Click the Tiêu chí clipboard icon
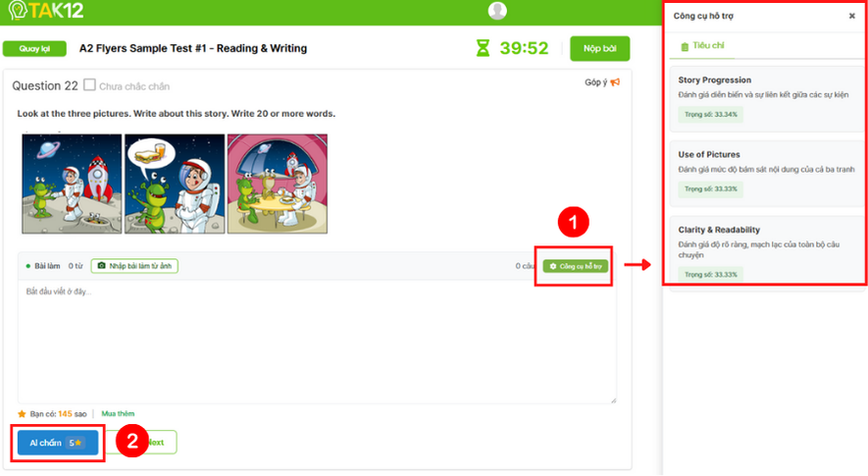The height and width of the screenshot is (476, 868). pyautogui.click(x=685, y=46)
